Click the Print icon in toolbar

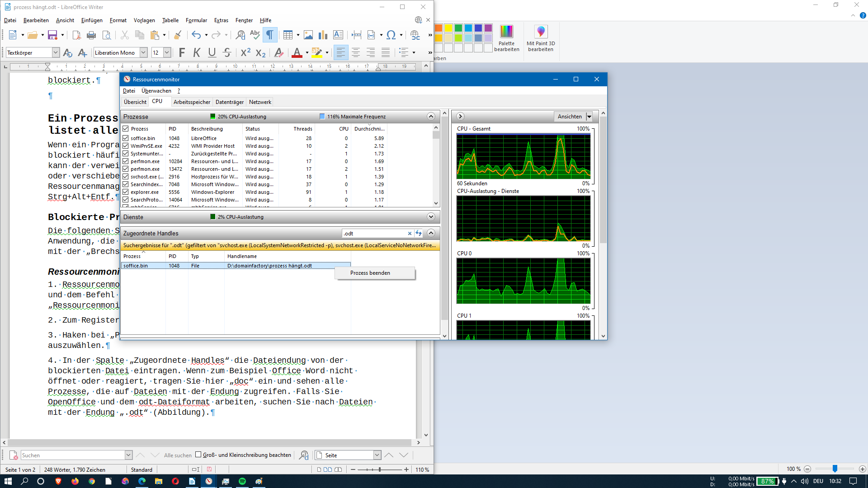tap(91, 35)
